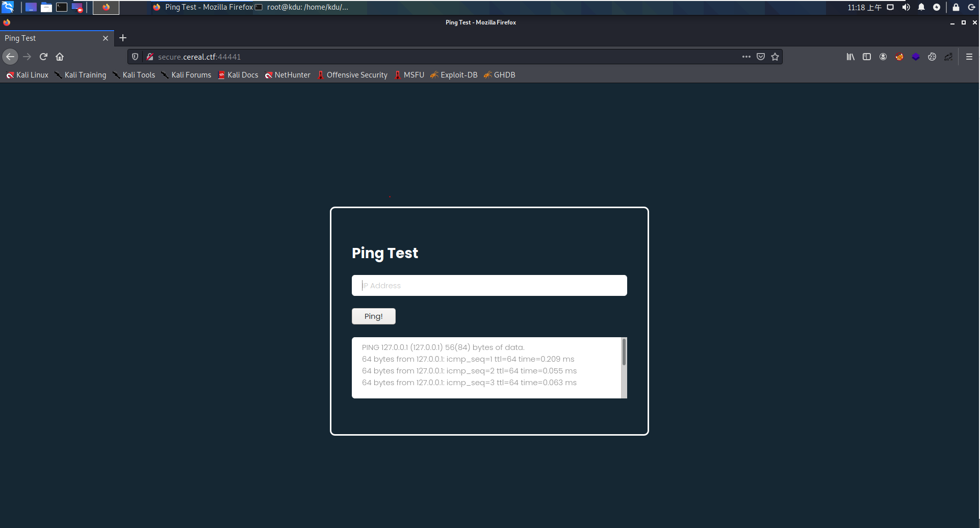Open a new browser tab
This screenshot has width=980, height=528.
(x=123, y=38)
